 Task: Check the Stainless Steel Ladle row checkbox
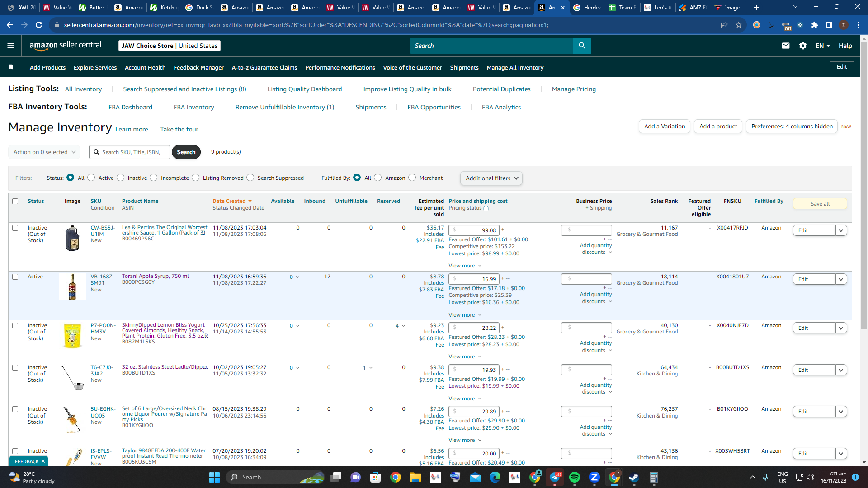click(15, 367)
